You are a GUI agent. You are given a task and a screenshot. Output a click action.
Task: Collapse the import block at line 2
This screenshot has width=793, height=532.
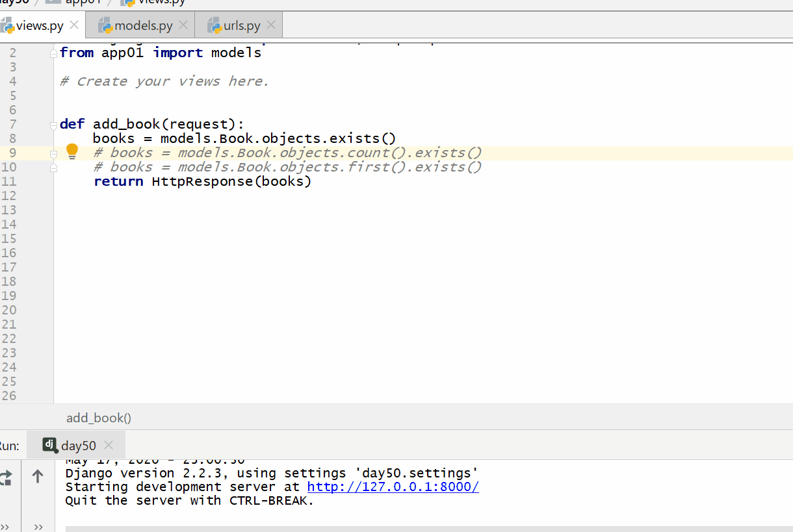coord(54,53)
